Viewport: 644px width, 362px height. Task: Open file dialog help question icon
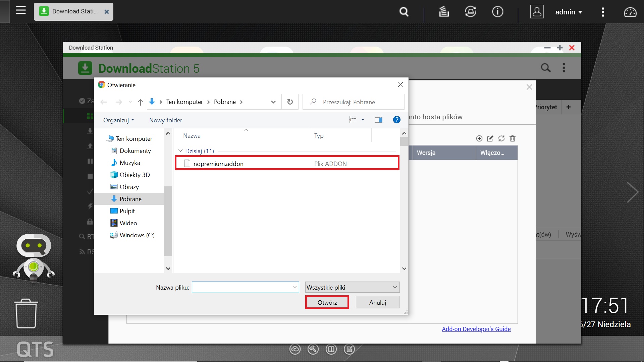point(396,120)
